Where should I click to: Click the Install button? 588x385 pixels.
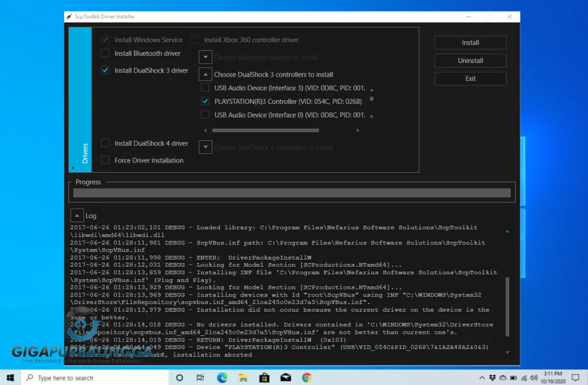(470, 43)
